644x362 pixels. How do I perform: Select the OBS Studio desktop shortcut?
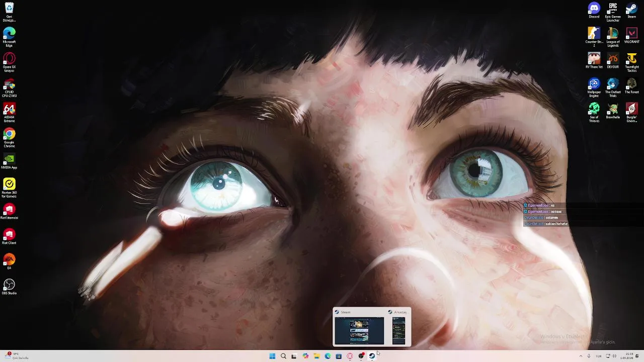(x=9, y=287)
